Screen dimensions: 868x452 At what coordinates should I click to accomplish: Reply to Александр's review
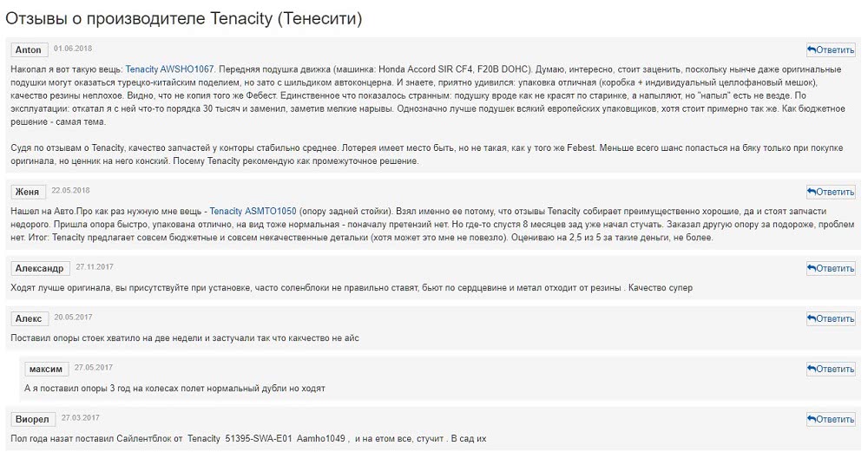click(831, 268)
